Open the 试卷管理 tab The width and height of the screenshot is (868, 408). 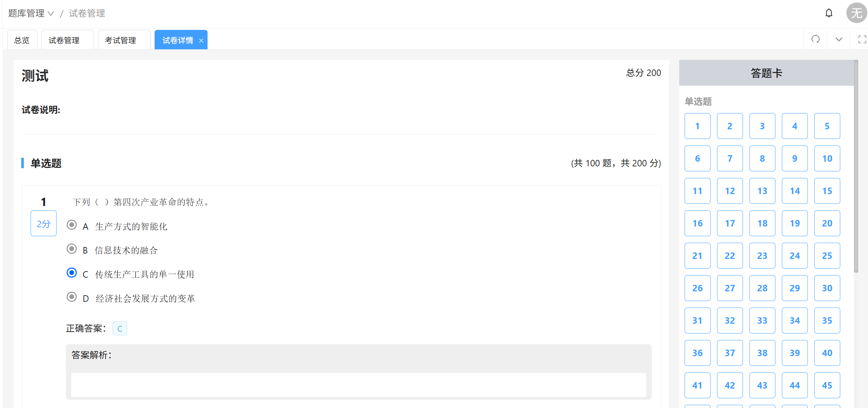point(64,40)
